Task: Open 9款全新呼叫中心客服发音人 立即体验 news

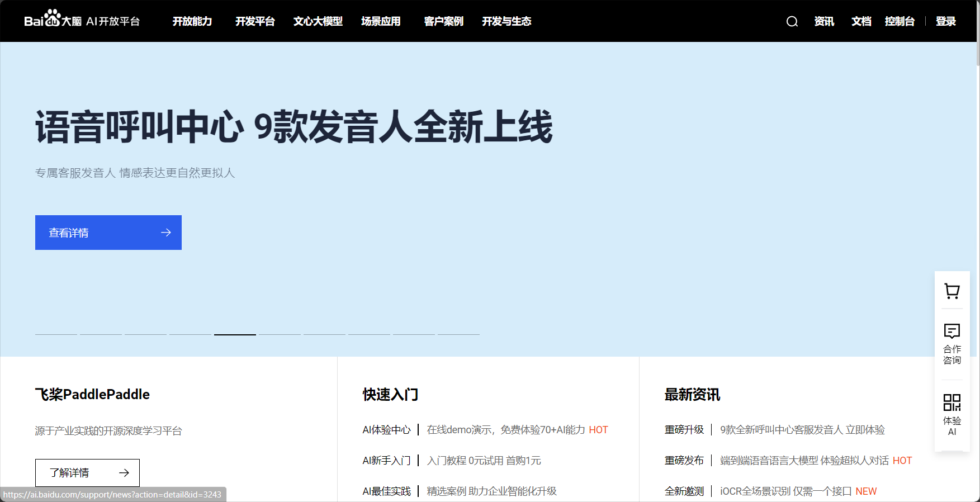Action: pos(803,430)
